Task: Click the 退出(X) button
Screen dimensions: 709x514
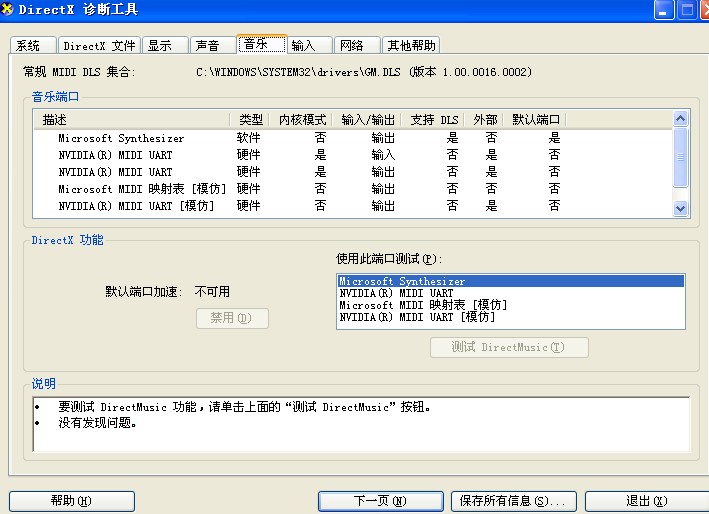Action: click(647, 501)
